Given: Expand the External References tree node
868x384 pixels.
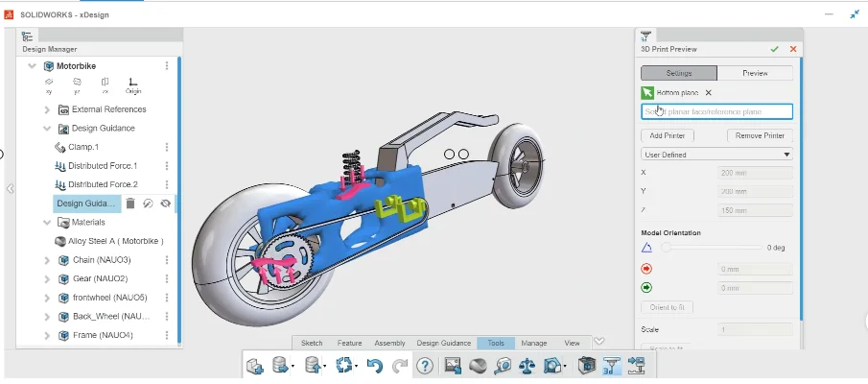Looking at the screenshot, I should coord(47,109).
